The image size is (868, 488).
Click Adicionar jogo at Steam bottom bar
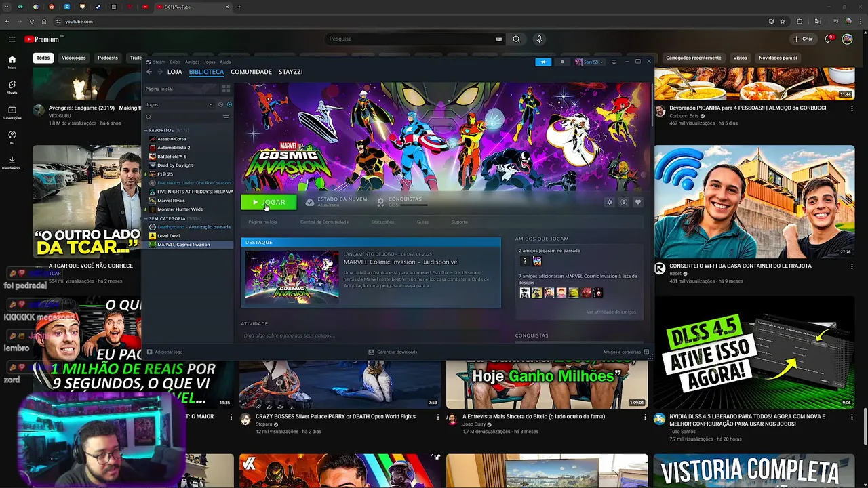tap(164, 352)
